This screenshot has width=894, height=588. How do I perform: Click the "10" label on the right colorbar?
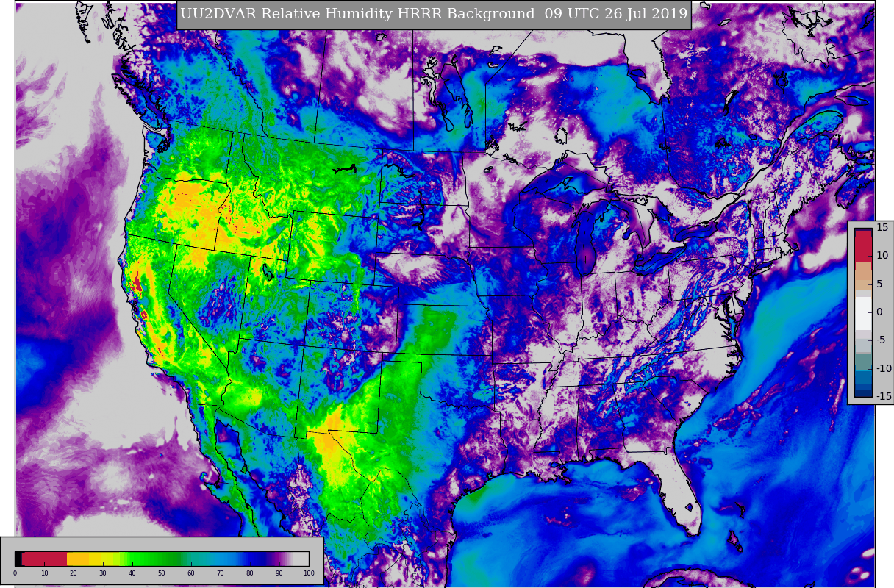pyautogui.click(x=882, y=255)
